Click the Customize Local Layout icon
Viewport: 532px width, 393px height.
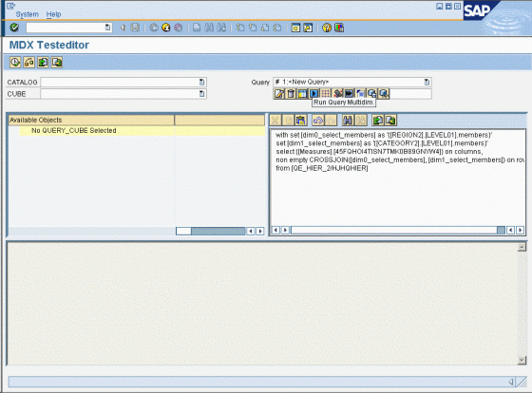[x=339, y=28]
